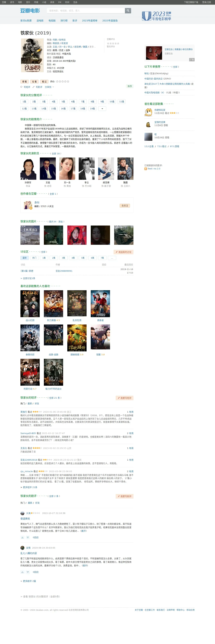This screenshot has height=644, width=215.
Task: Click 去关注 to follow 身似
Action: (x=125, y=205)
